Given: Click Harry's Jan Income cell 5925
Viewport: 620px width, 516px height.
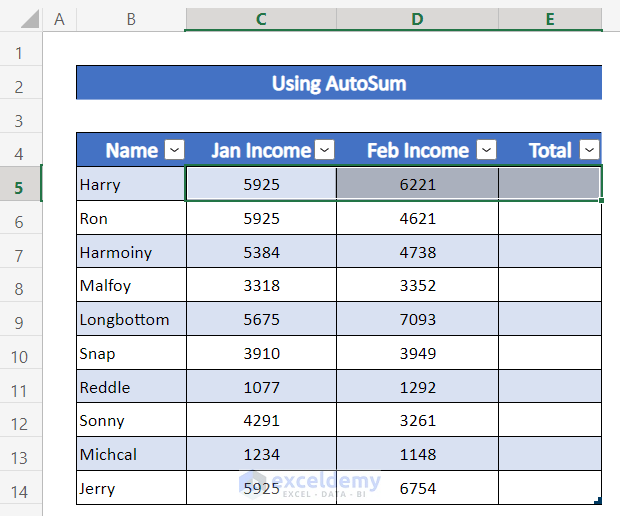Looking at the screenshot, I should coord(261,184).
